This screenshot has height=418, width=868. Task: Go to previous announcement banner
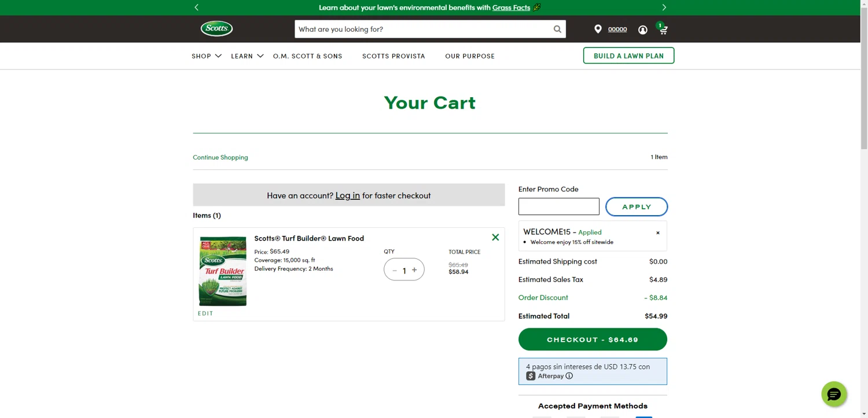197,8
